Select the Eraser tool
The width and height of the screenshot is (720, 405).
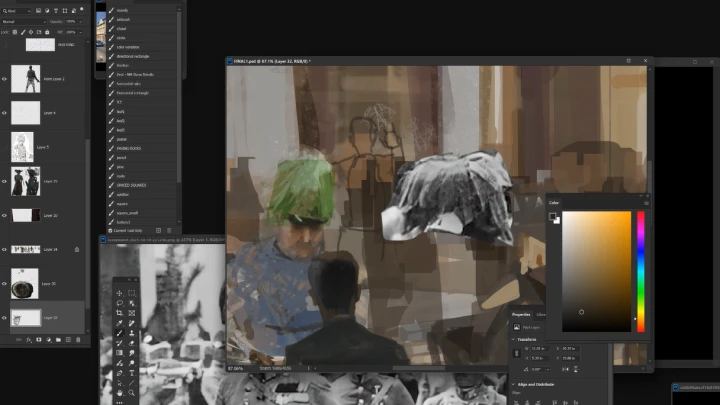pos(132,343)
